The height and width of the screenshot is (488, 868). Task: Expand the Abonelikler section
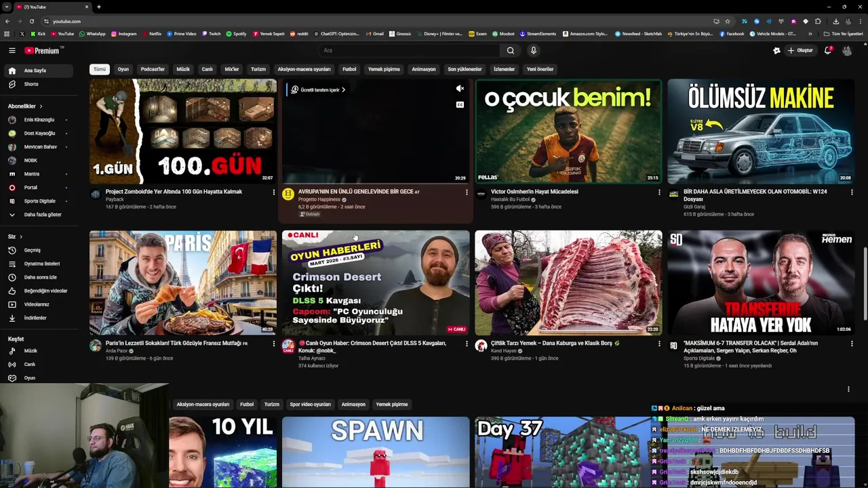(25, 106)
